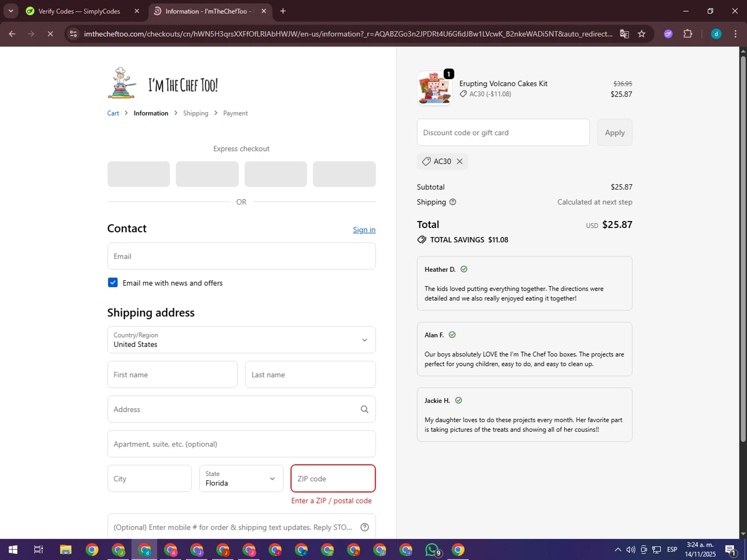This screenshot has width=747, height=560.
Task: Click the network tray icon
Action: pos(657,550)
